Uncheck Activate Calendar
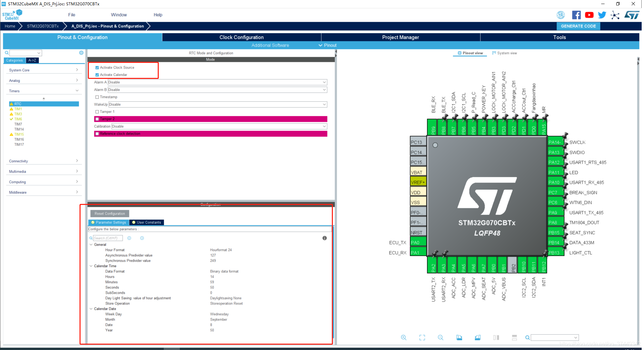Screen dimensions: 644x350 click(x=97, y=75)
